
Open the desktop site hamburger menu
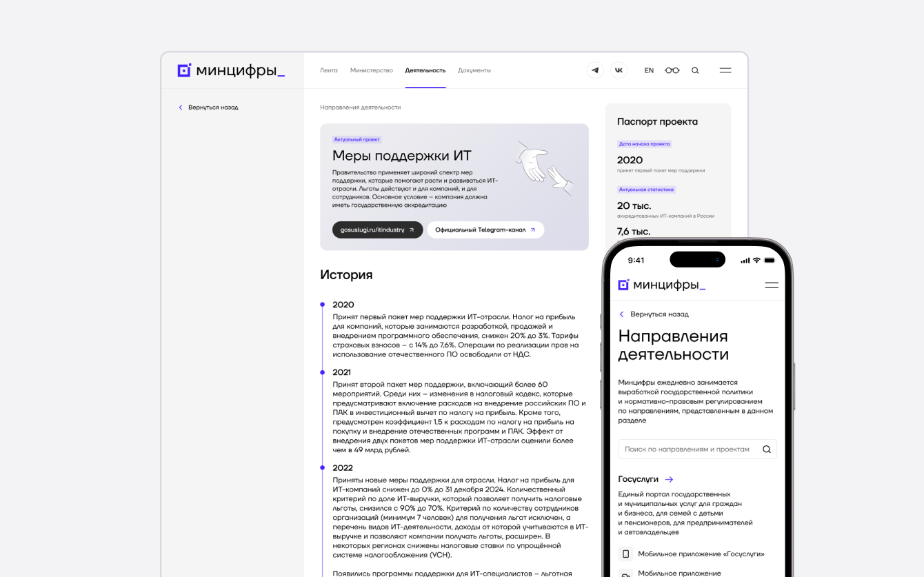click(725, 70)
